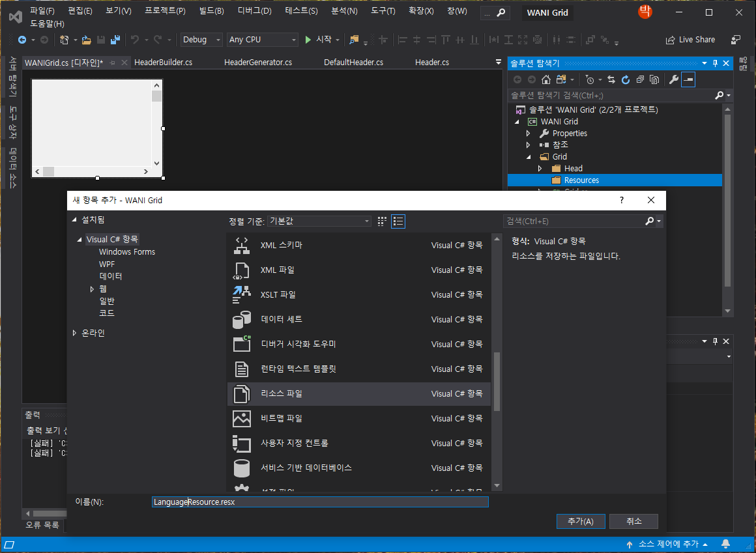Pin the Solution Explorer panel

coord(716,63)
